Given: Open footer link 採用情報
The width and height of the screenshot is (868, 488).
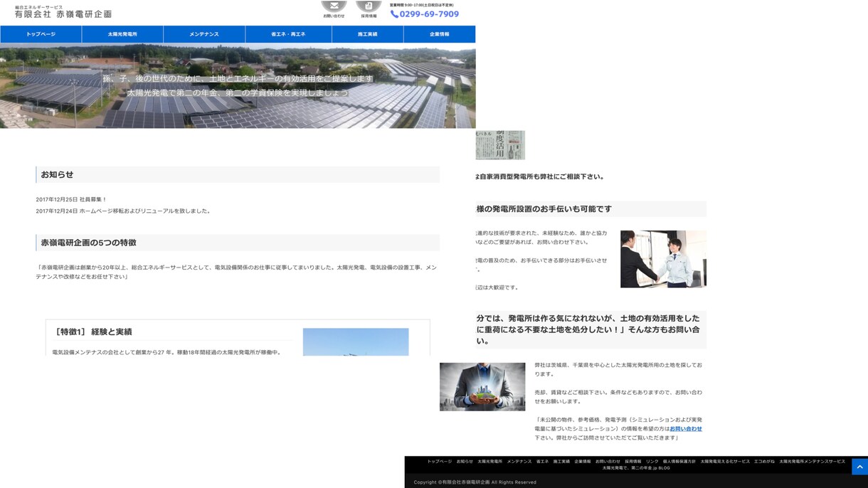Looking at the screenshot, I should (633, 462).
